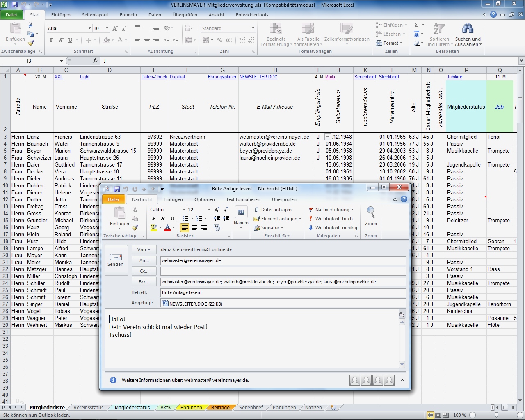525x420 pixels.
Task: Open the Beiträge worksheet tab
Action: [x=220, y=407]
